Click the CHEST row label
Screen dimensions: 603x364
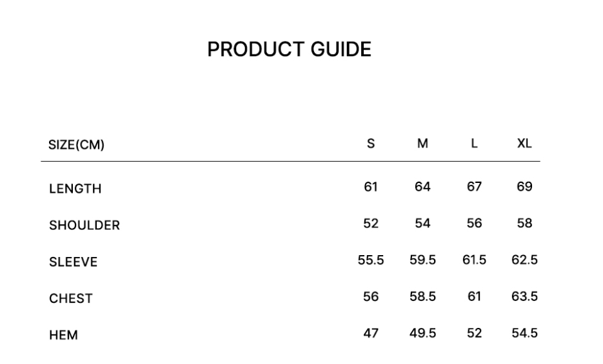tap(71, 298)
